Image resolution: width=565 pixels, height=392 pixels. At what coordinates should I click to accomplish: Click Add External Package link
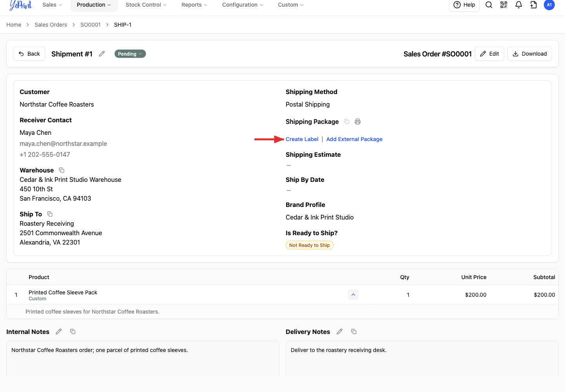coord(354,139)
